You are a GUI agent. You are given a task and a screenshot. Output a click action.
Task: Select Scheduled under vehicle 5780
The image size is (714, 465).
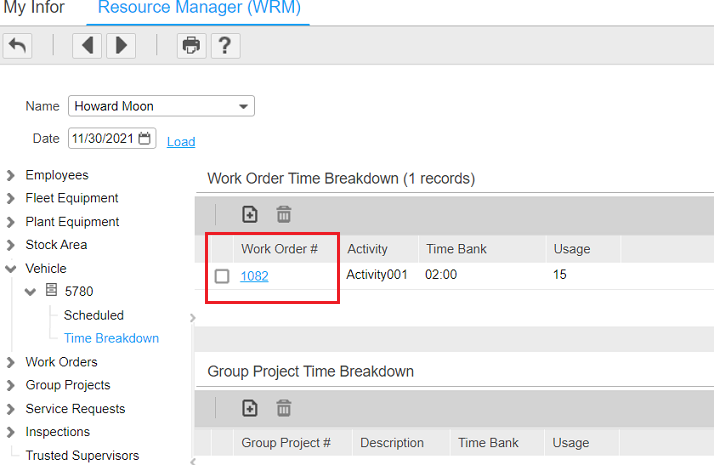(x=94, y=315)
